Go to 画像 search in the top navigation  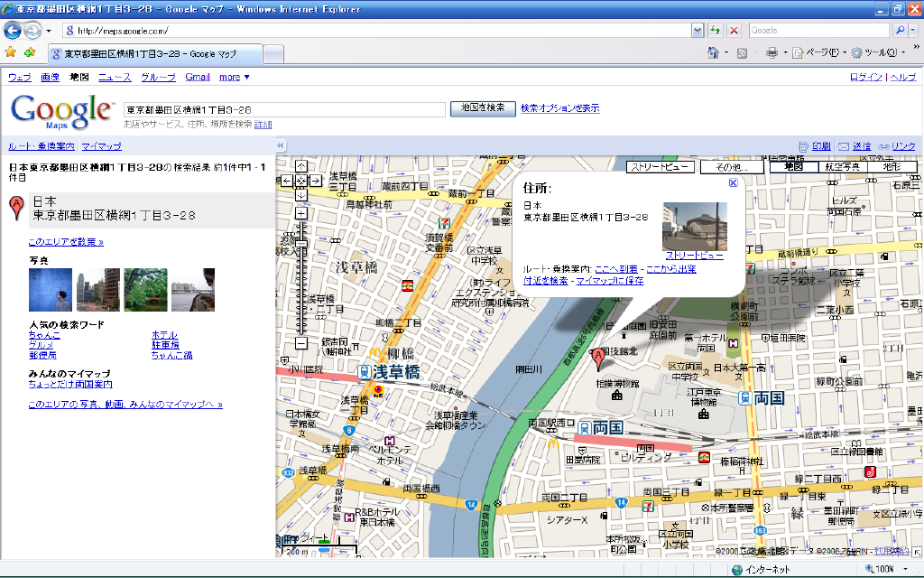pyautogui.click(x=50, y=77)
